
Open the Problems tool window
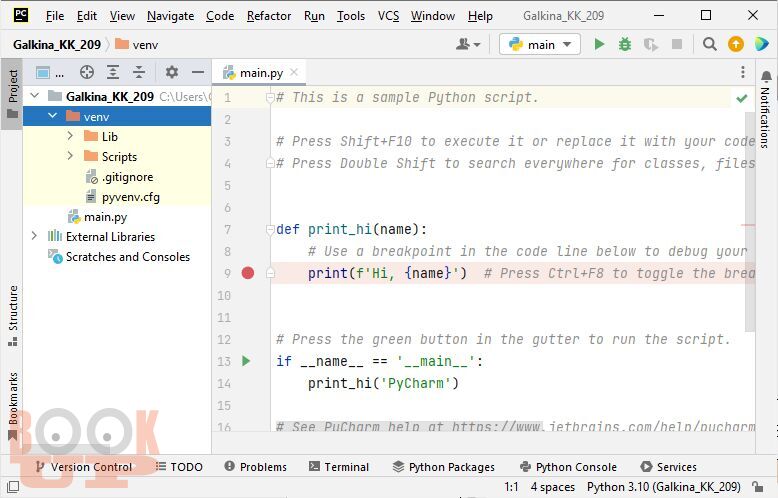click(256, 467)
